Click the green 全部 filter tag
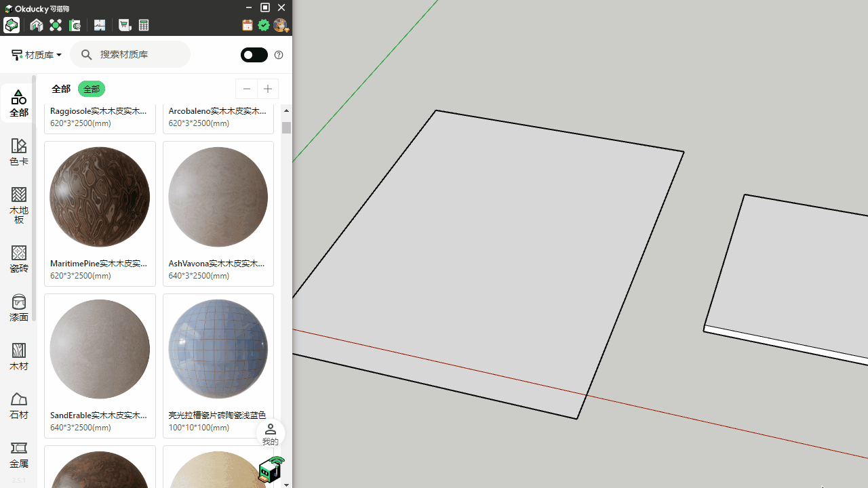The height and width of the screenshot is (488, 868). pyautogui.click(x=92, y=89)
